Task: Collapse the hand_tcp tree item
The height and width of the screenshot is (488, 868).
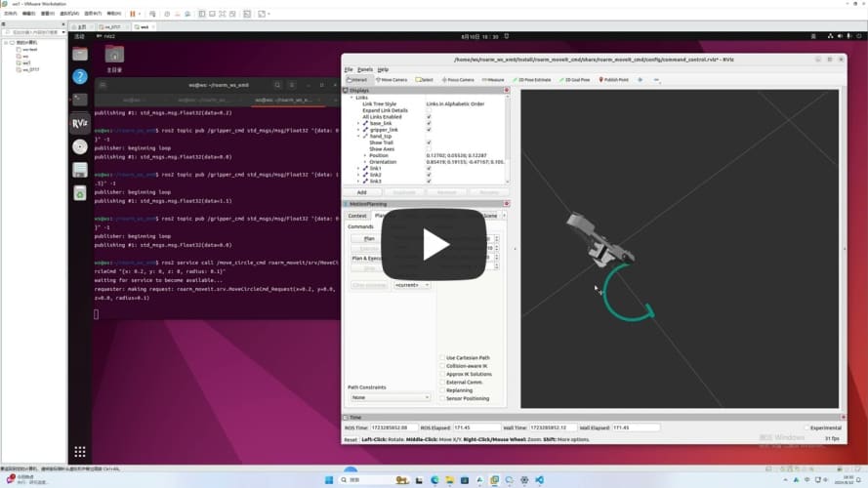Action: pos(358,136)
